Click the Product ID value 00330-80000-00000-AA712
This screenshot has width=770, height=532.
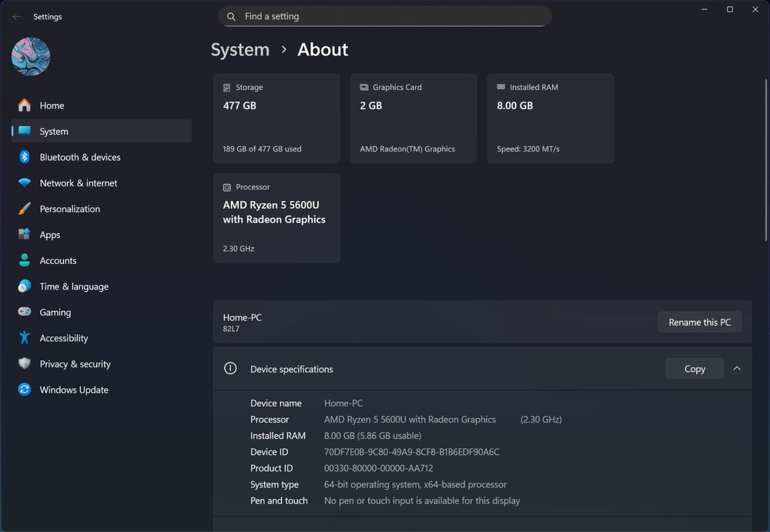(379, 468)
